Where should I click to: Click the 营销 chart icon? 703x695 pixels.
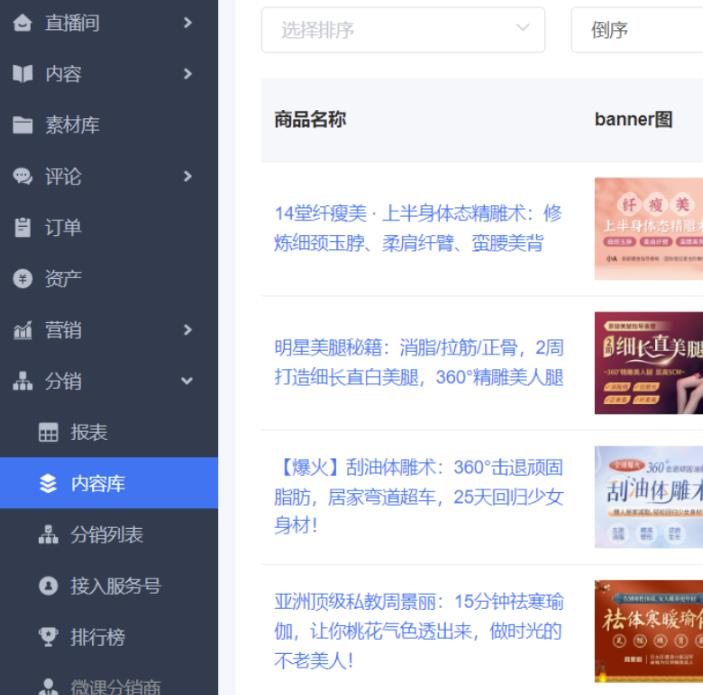23,330
